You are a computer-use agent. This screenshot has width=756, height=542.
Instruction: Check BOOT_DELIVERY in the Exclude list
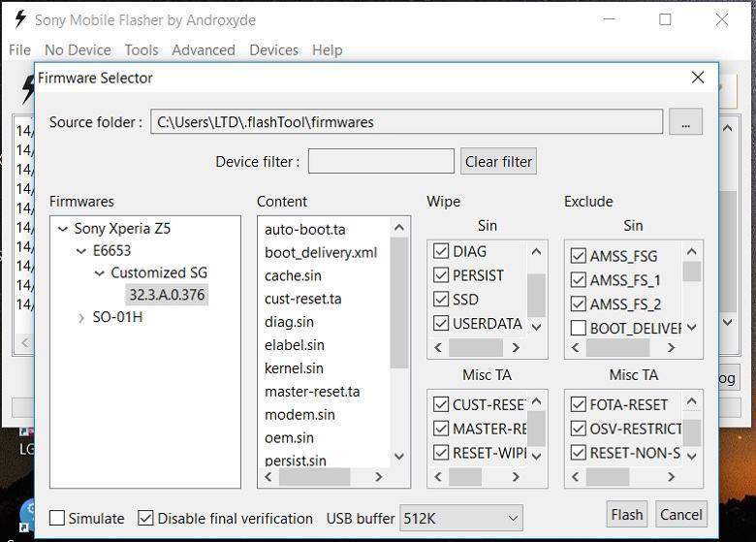coord(578,328)
